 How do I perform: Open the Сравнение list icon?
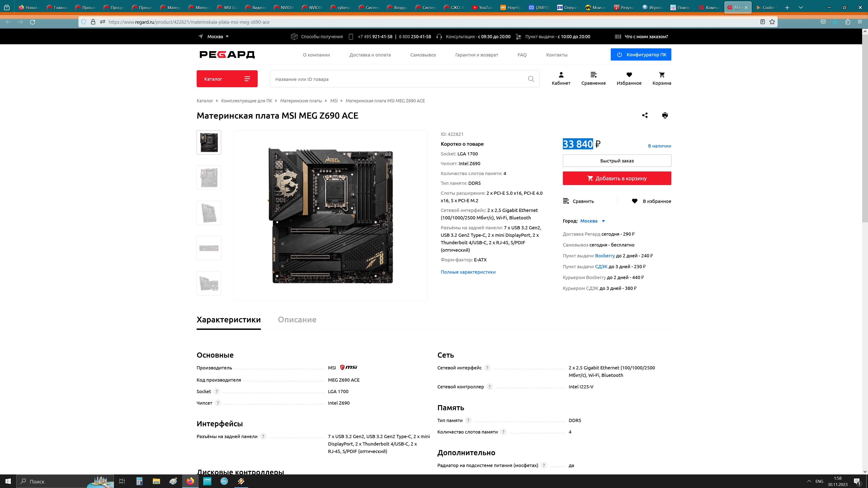tap(593, 78)
